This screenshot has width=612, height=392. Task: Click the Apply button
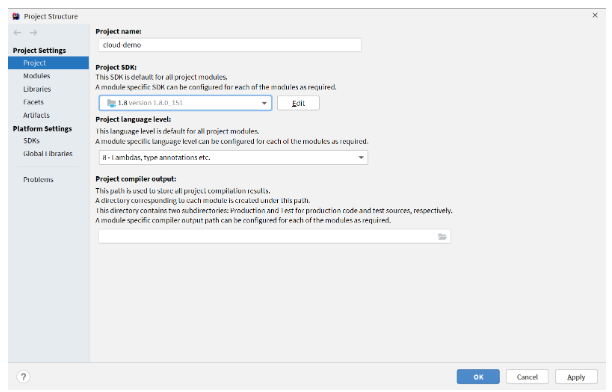[576, 377]
